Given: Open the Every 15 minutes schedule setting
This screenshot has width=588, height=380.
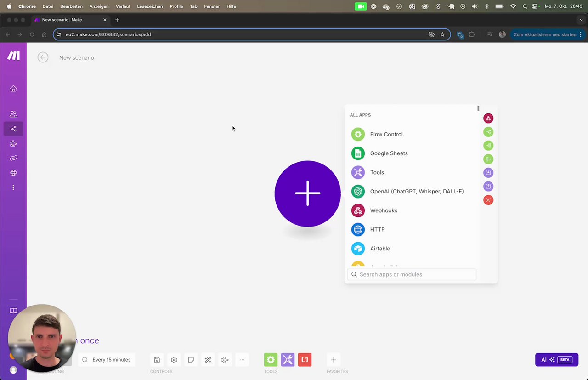Looking at the screenshot, I should tap(107, 360).
